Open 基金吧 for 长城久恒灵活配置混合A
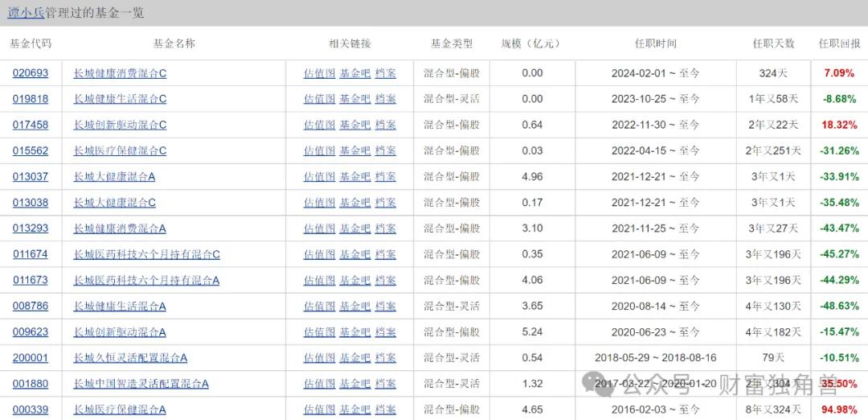This screenshot has height=420, width=868. [355, 358]
